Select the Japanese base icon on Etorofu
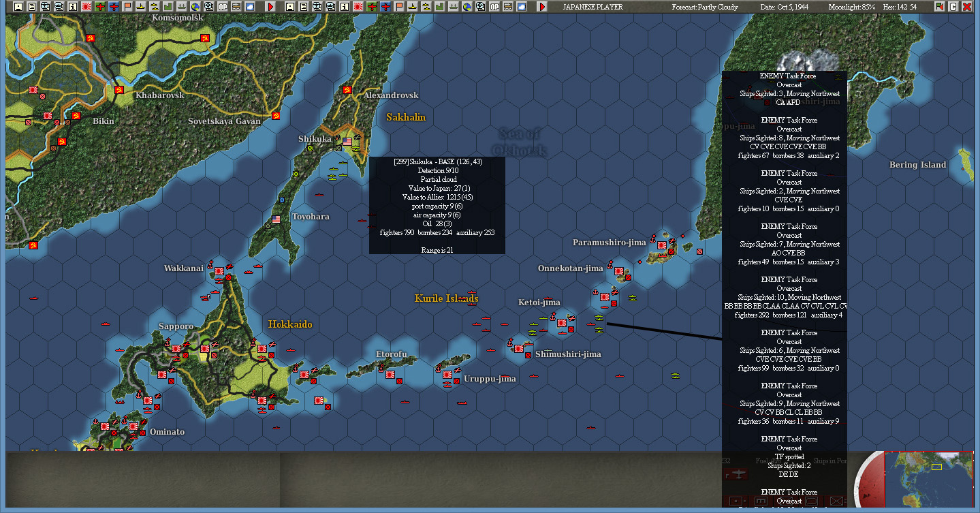980x513 pixels. tap(390, 373)
